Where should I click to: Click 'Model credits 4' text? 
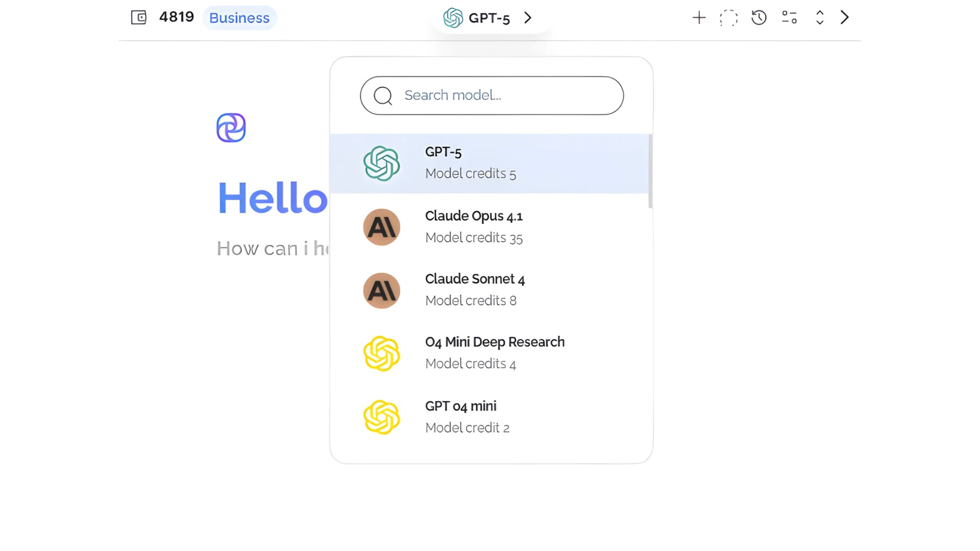(471, 363)
